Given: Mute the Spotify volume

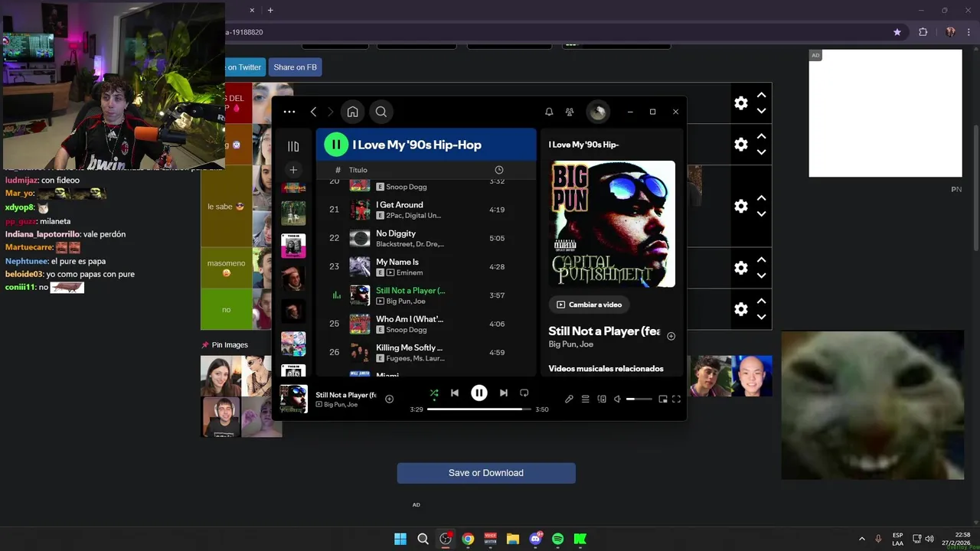Looking at the screenshot, I should click(617, 399).
